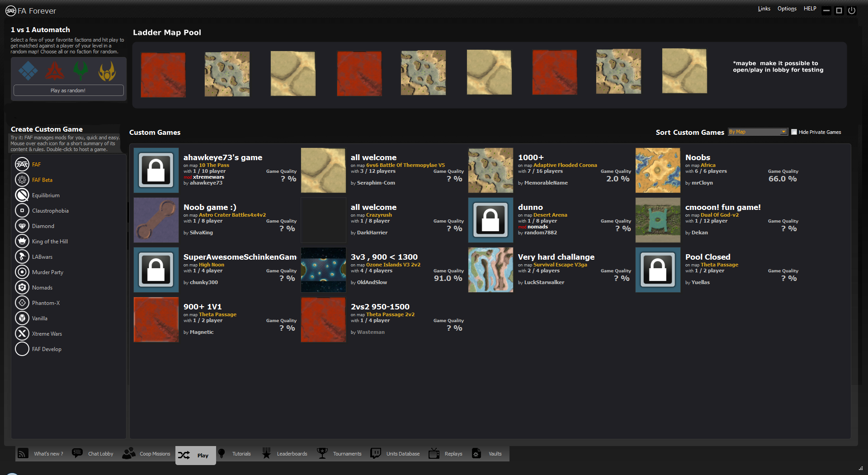
Task: Click the Vanilla mod icon
Action: tap(22, 318)
